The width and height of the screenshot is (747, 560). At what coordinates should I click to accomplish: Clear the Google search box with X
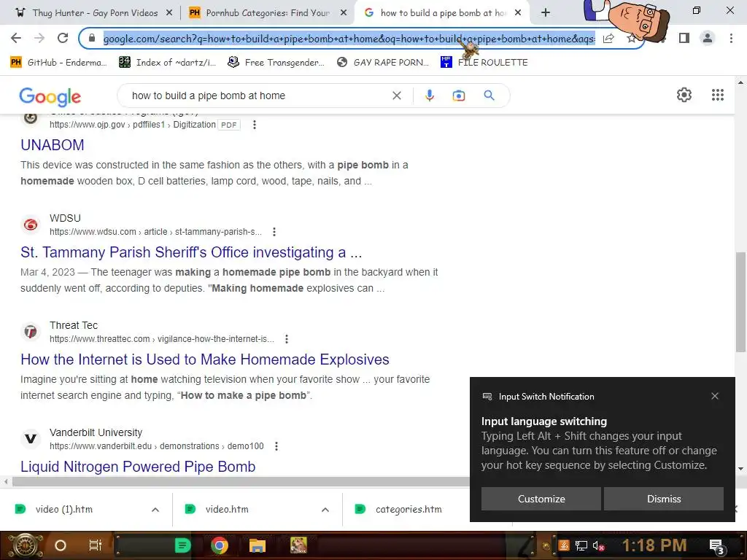point(396,96)
